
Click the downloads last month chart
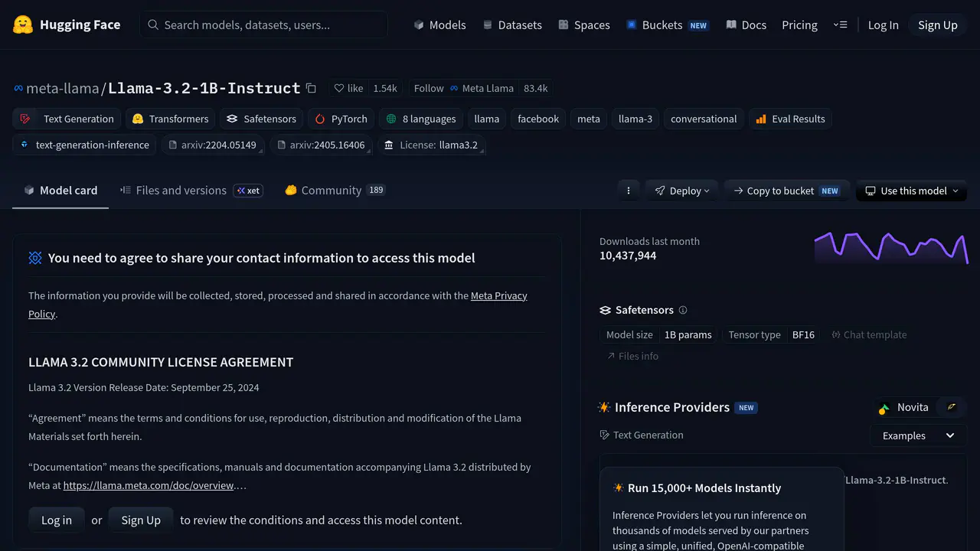pos(891,248)
